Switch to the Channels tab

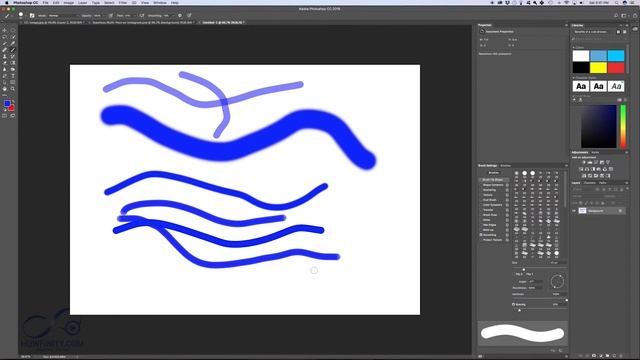(x=589, y=183)
